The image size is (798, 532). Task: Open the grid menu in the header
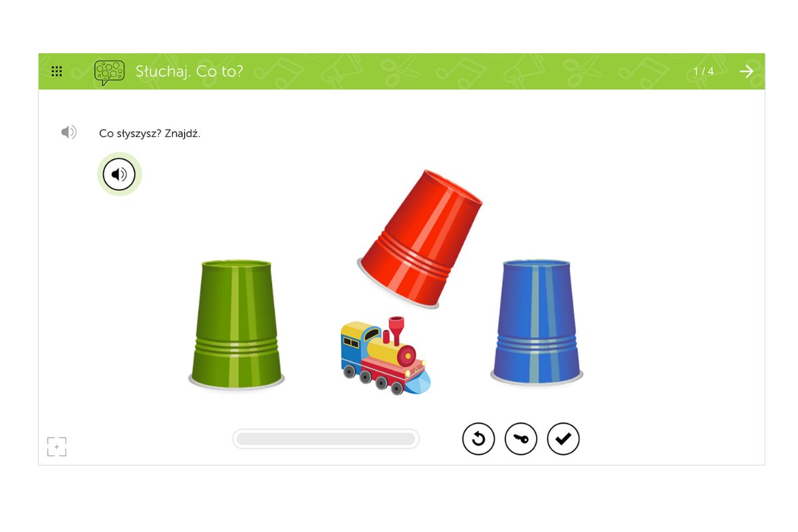(57, 71)
